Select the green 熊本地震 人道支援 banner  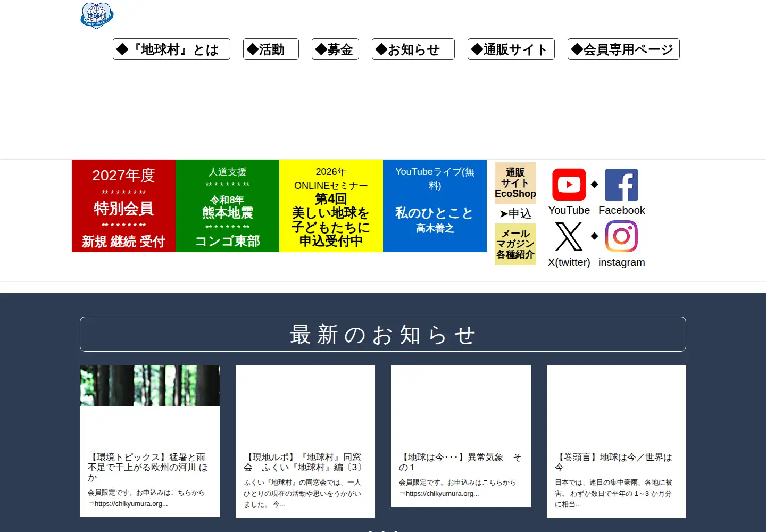pos(227,206)
